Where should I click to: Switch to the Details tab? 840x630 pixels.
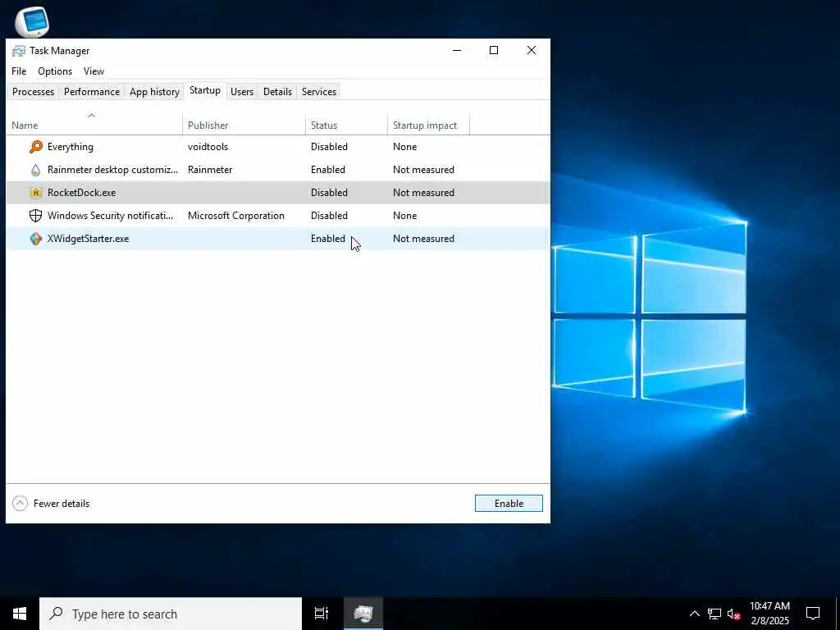point(277,92)
